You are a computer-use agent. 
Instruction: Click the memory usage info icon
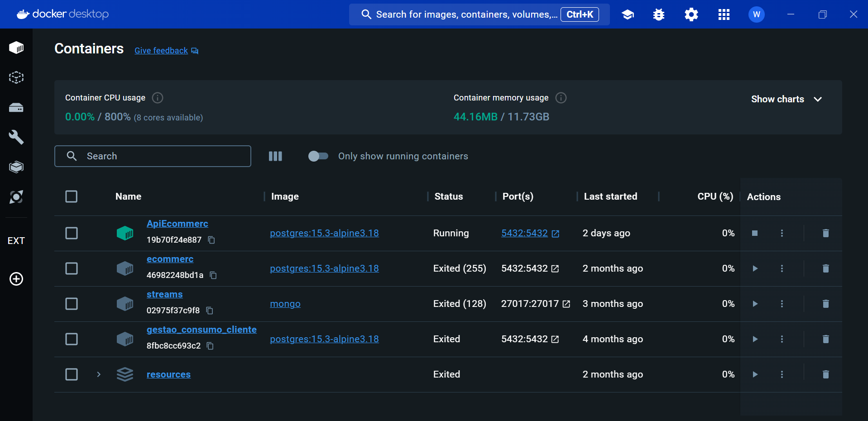click(x=561, y=98)
